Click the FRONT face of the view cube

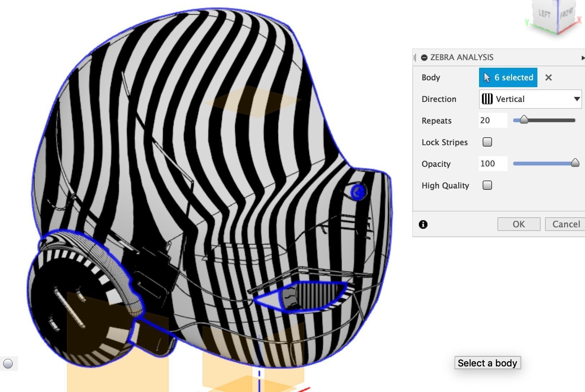click(567, 14)
